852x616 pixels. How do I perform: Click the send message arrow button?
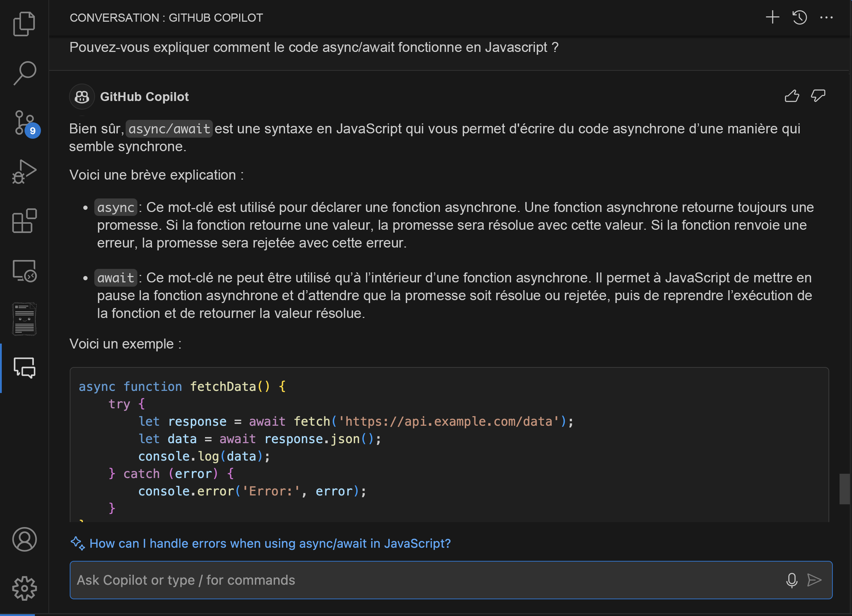click(x=814, y=580)
